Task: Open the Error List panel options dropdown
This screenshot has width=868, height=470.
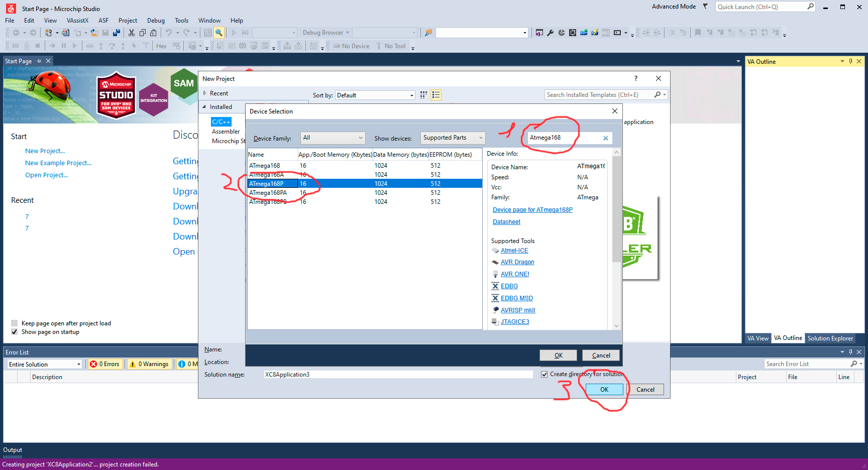Action: click(842, 352)
